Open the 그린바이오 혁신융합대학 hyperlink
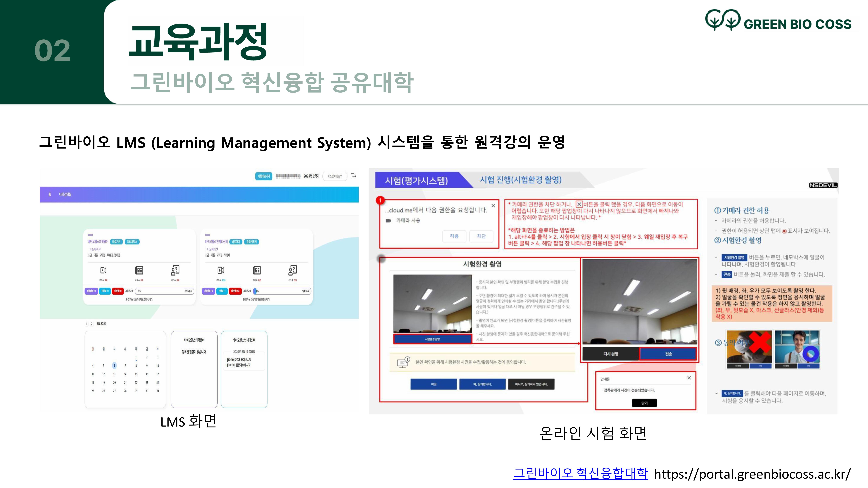Screen dimensions: 868x488 (580, 473)
